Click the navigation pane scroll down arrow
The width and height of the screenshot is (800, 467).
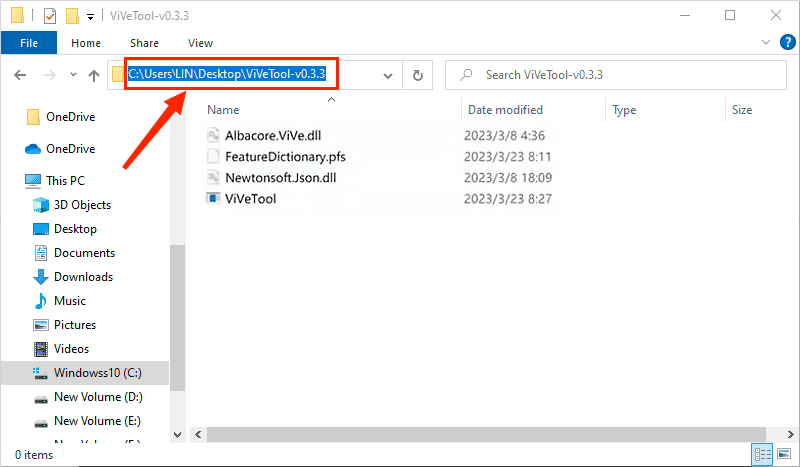[177, 435]
